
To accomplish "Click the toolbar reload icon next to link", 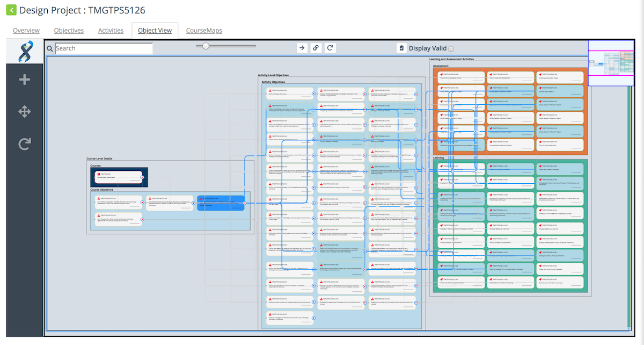I will (331, 48).
